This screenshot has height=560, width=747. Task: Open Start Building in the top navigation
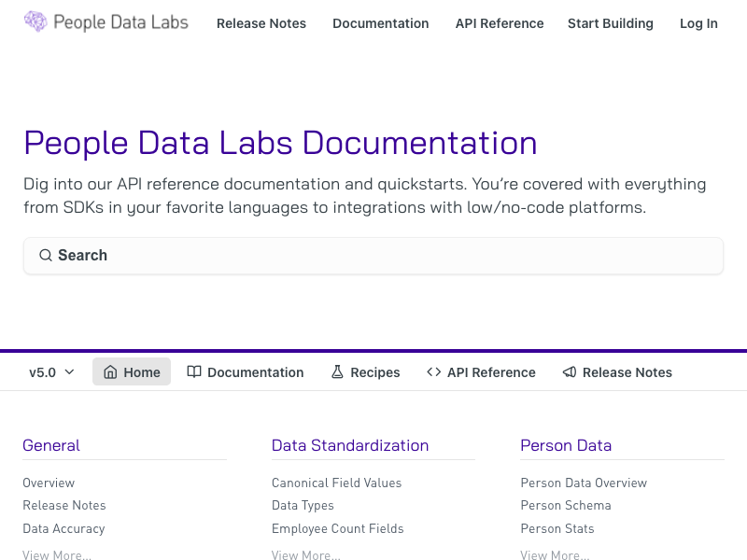(611, 23)
